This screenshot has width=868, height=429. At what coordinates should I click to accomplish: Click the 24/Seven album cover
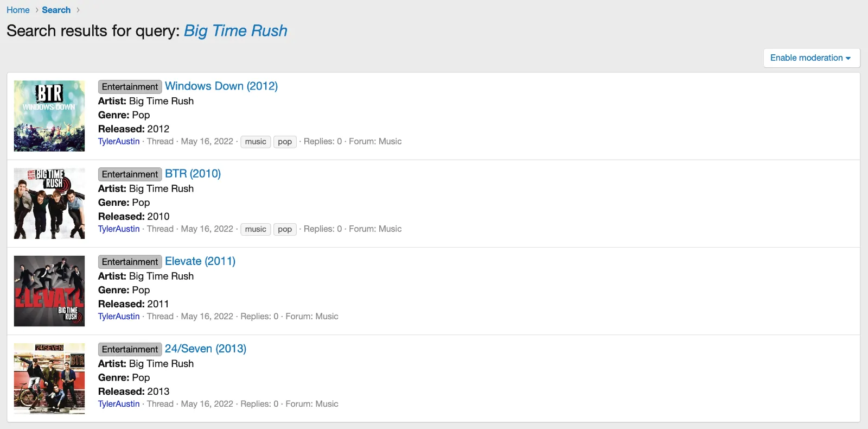click(49, 378)
